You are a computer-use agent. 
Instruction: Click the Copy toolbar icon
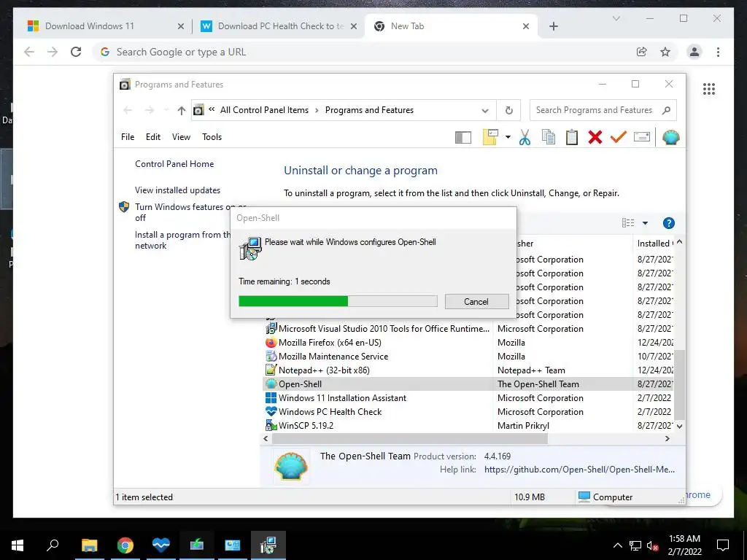549,137
